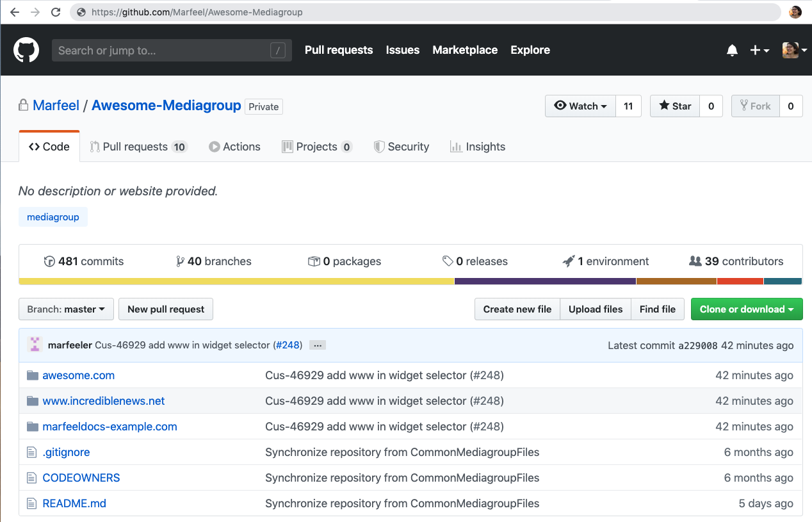The image size is (812, 522).
Task: Open the Actions tab
Action: (x=234, y=147)
